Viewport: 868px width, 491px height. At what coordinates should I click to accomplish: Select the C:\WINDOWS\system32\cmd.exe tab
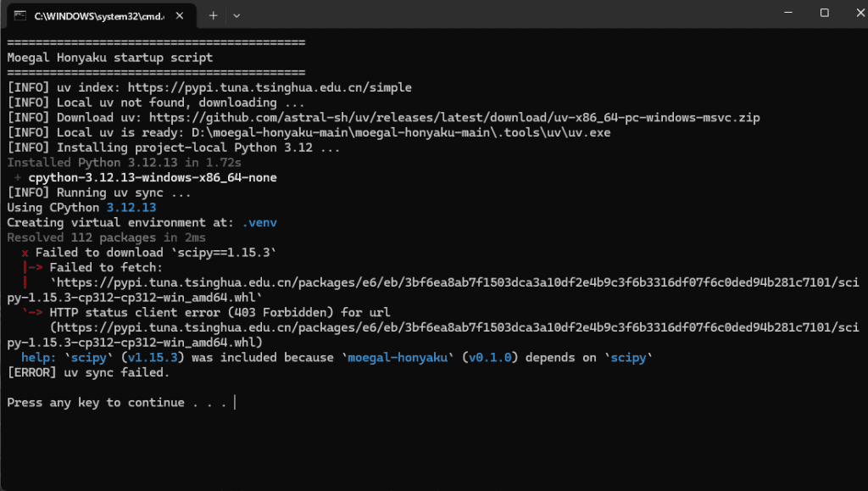93,15
